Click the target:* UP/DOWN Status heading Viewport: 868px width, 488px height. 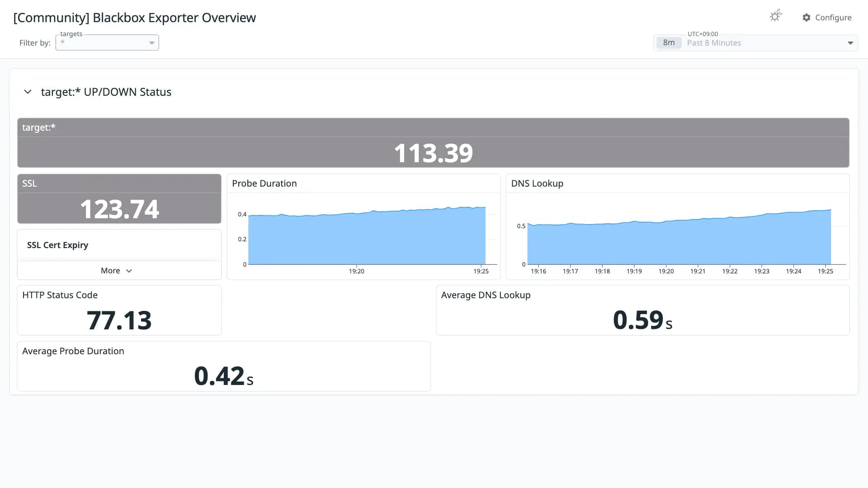click(x=106, y=92)
